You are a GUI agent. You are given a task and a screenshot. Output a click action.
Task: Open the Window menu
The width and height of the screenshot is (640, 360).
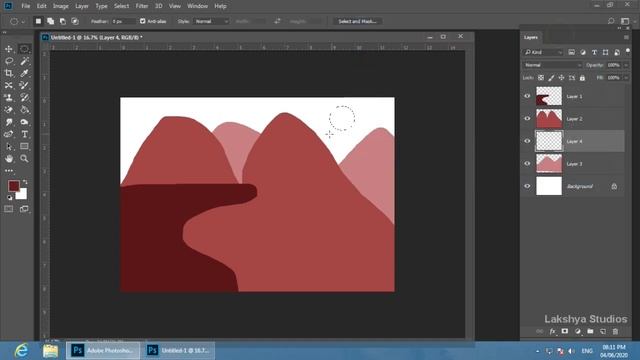(x=198, y=6)
